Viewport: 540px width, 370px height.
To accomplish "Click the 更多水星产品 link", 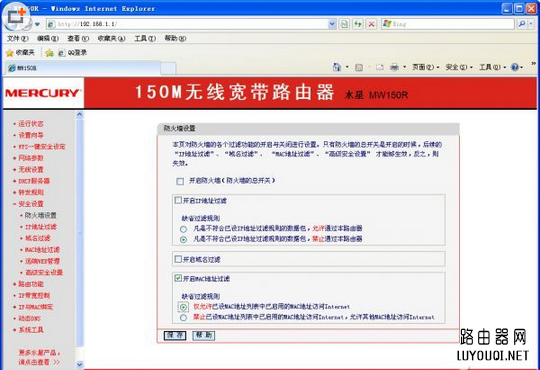I will coord(39,357).
